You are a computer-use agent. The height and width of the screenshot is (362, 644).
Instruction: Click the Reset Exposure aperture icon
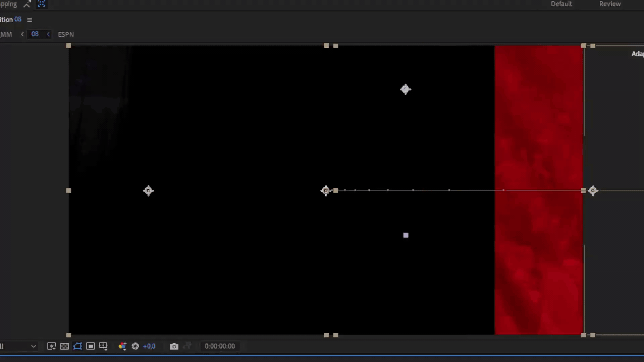click(135, 346)
